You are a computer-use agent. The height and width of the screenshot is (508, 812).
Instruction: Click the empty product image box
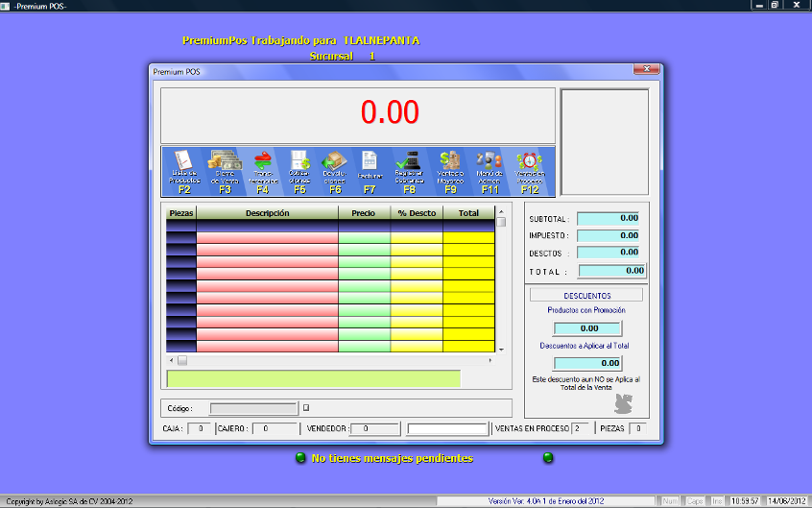point(605,142)
